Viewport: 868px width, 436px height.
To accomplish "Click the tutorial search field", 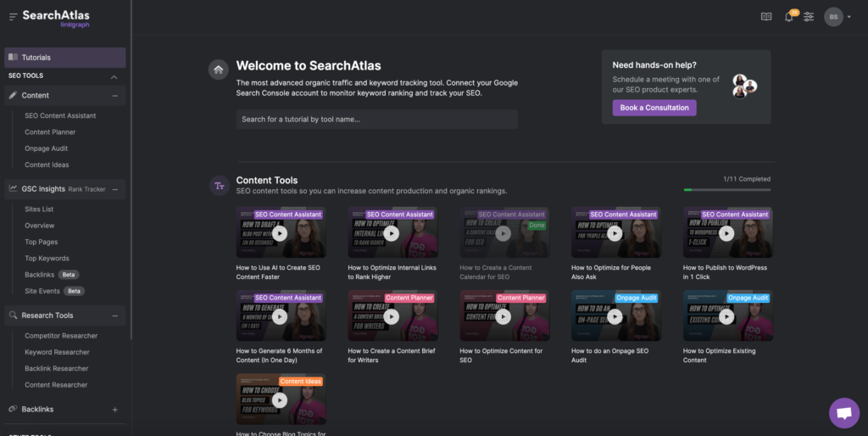I will pyautogui.click(x=377, y=119).
